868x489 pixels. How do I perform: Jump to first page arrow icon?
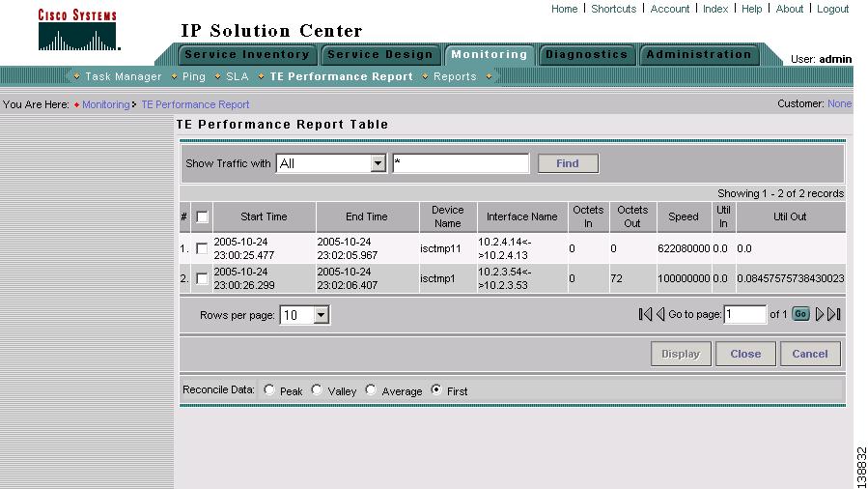pyautogui.click(x=645, y=314)
